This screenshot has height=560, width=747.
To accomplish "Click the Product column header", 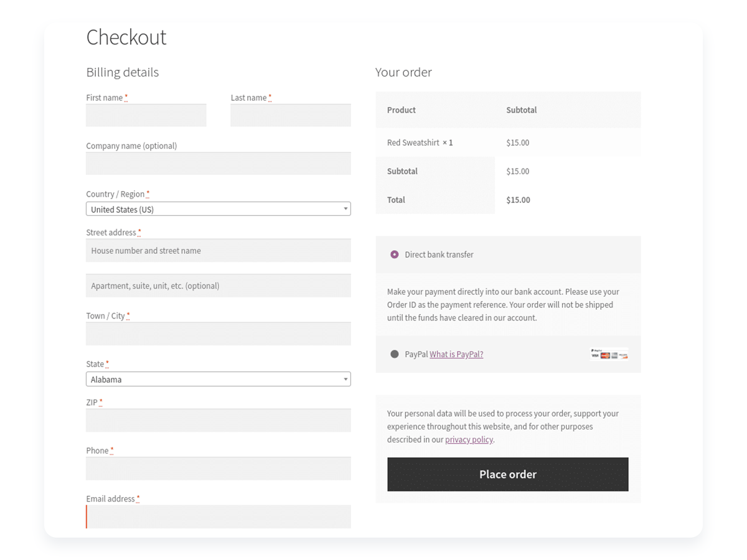I will pyautogui.click(x=402, y=110).
